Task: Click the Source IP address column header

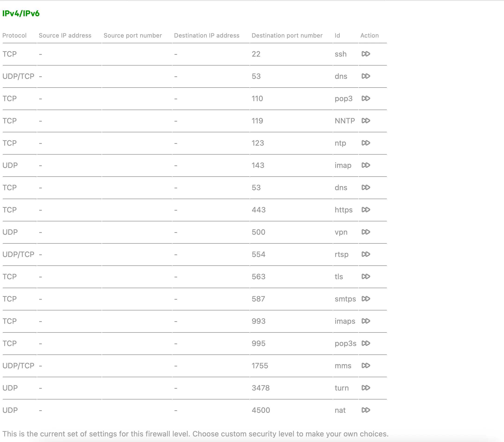Action: (x=65, y=35)
